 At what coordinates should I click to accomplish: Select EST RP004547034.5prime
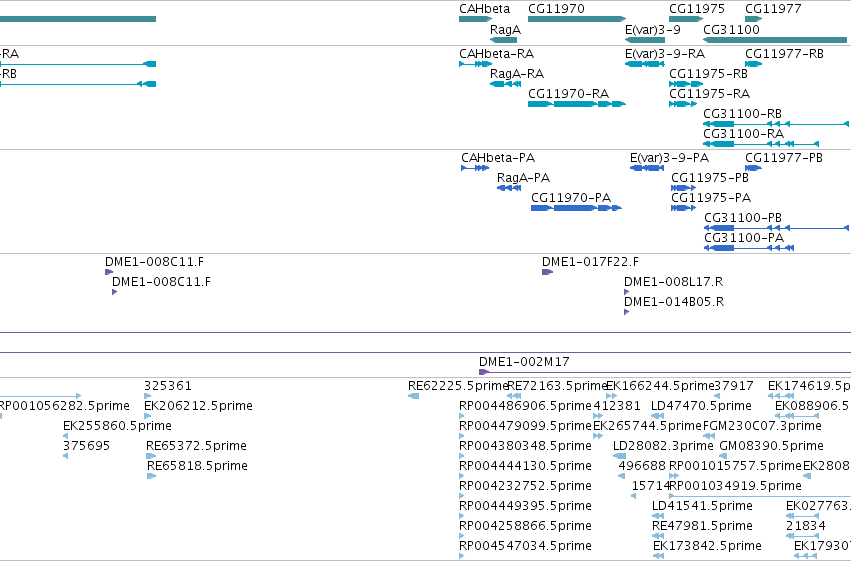click(462, 556)
